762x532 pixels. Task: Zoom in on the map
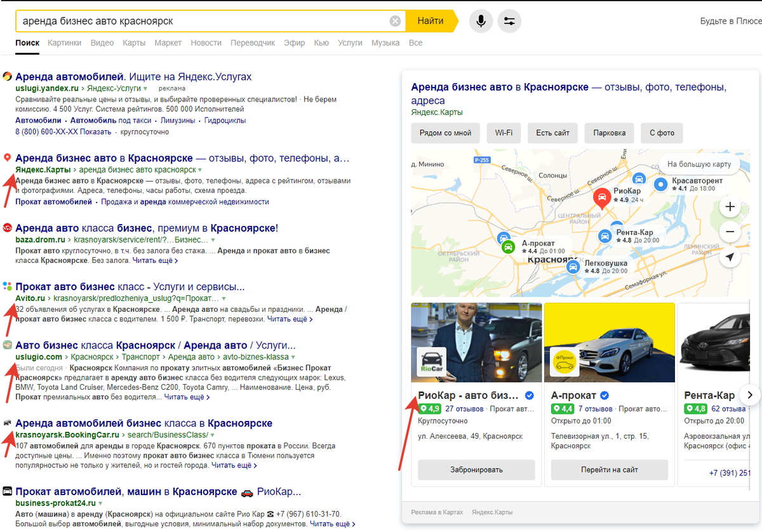point(730,207)
